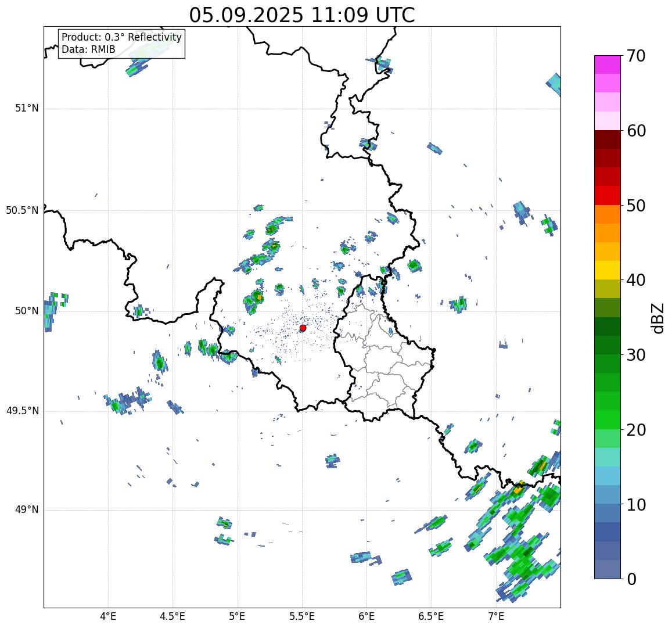Click the 'Data: RMIB' label

point(88,49)
